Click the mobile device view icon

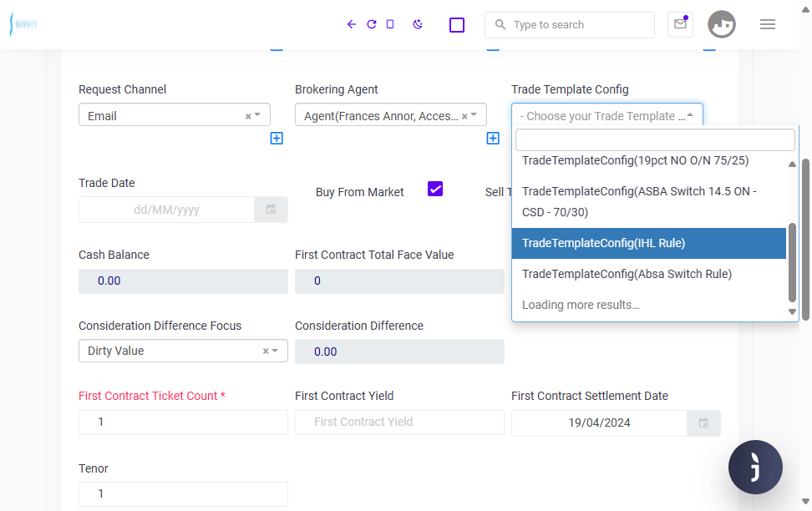[390, 24]
